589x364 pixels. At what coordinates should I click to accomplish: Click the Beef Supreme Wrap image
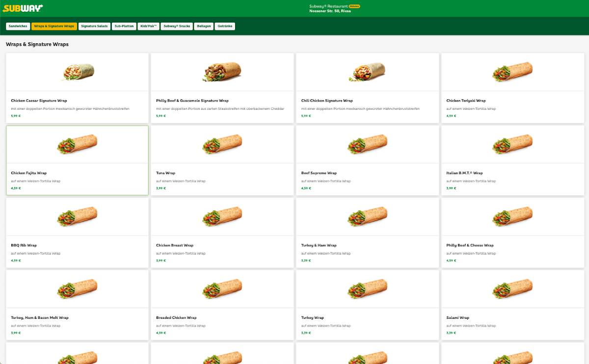368,144
